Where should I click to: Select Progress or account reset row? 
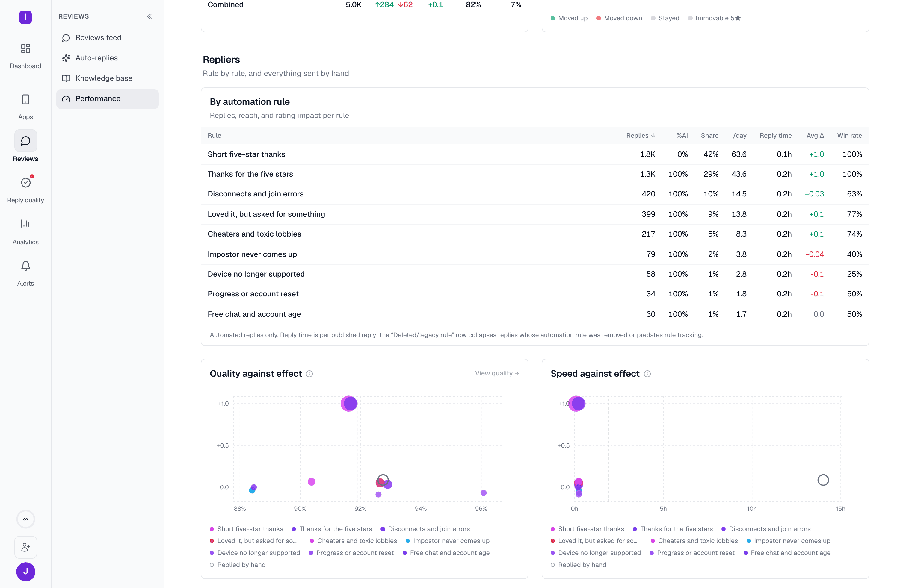[x=535, y=294]
